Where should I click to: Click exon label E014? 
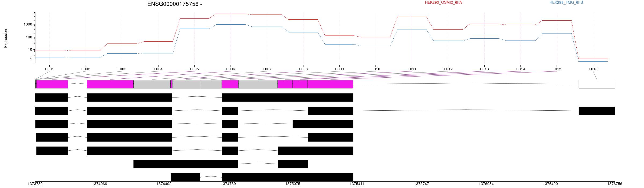tap(521, 69)
